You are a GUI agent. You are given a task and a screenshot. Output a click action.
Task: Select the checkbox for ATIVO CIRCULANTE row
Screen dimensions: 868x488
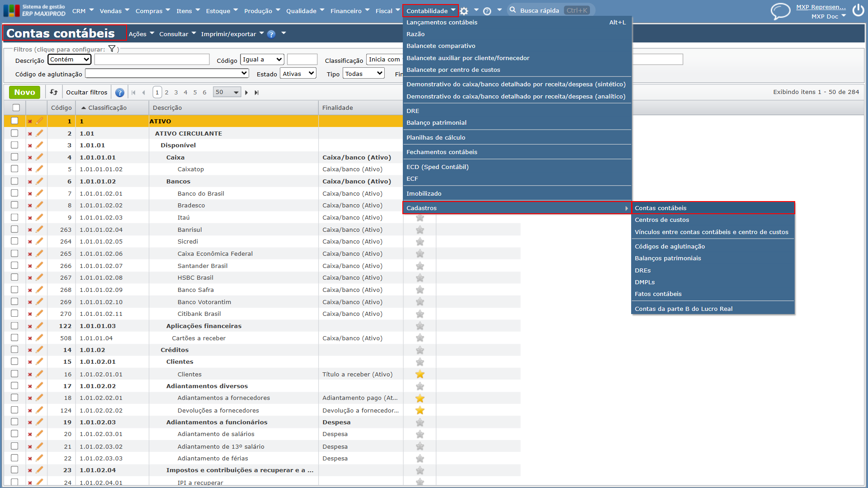point(14,133)
